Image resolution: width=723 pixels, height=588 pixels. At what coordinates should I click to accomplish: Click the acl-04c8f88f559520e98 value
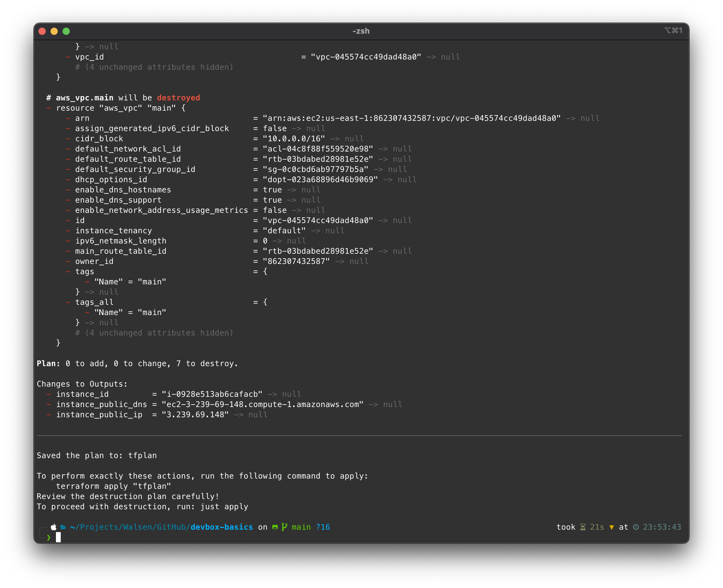[318, 149]
